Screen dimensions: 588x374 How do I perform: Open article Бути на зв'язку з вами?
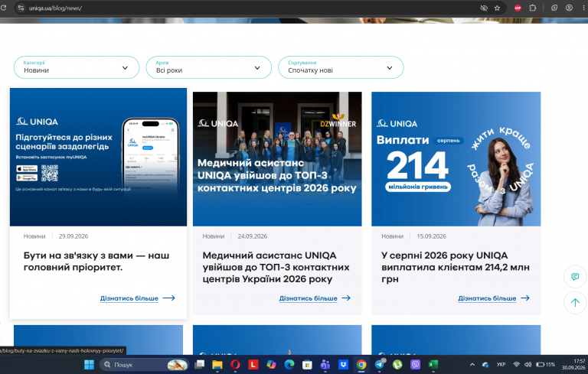(x=96, y=262)
